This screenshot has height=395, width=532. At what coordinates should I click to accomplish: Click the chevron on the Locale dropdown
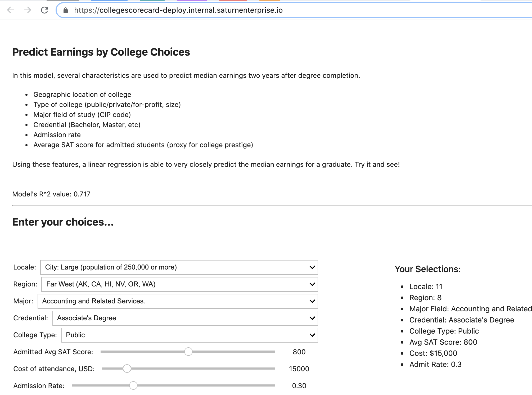(312, 267)
